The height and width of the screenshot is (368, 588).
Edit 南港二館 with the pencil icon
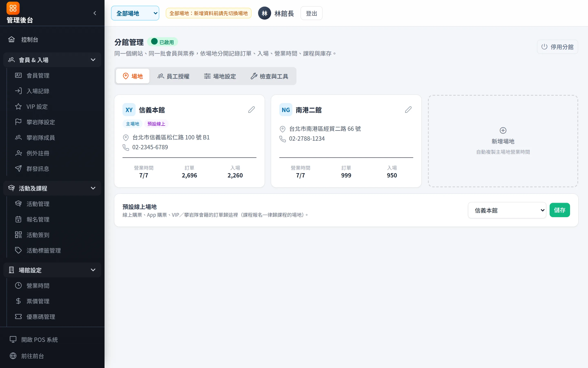(x=408, y=110)
